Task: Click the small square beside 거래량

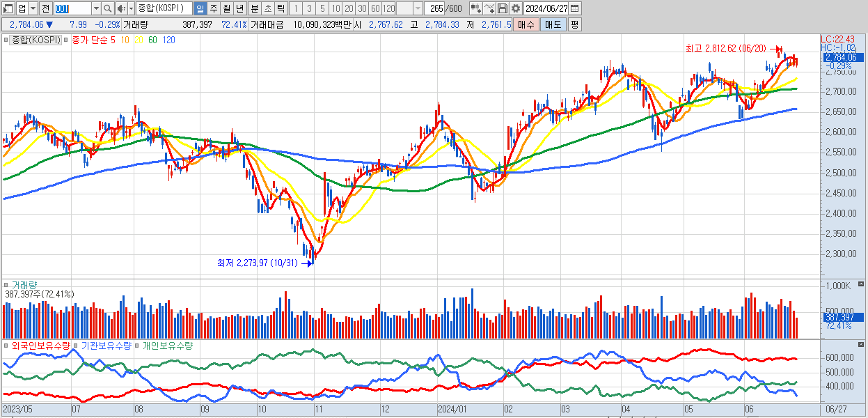Action: 7,285
